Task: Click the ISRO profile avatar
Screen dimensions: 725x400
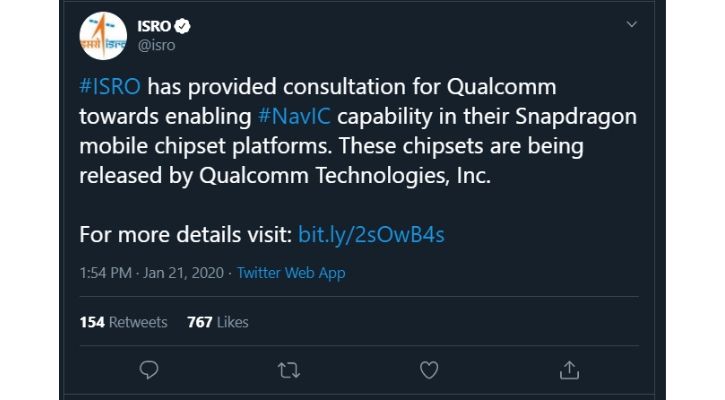Action: pyautogui.click(x=104, y=38)
